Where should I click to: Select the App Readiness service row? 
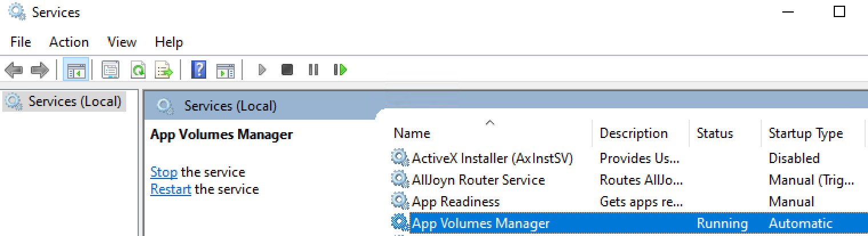tap(628, 201)
